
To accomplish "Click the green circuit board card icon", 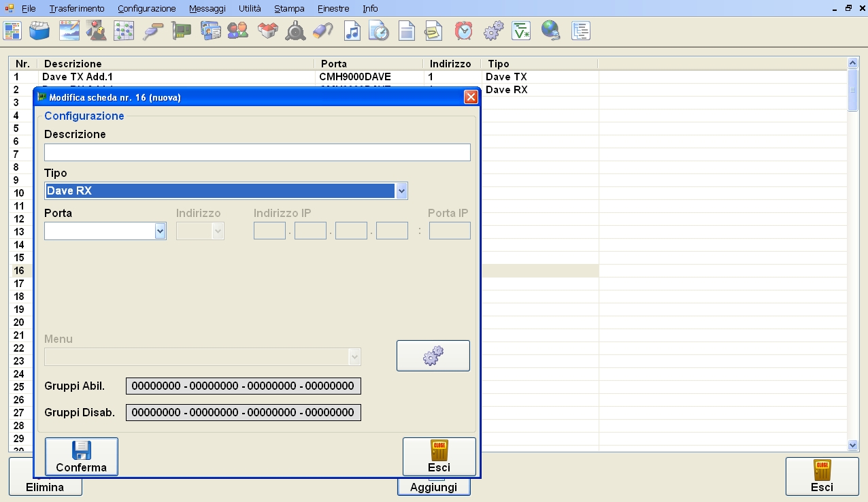I will [x=181, y=31].
